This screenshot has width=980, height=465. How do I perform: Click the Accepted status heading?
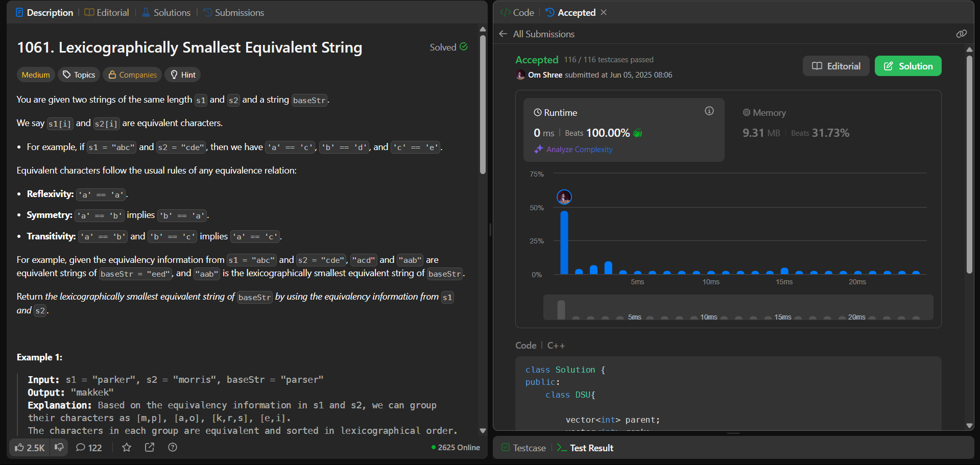click(537, 60)
